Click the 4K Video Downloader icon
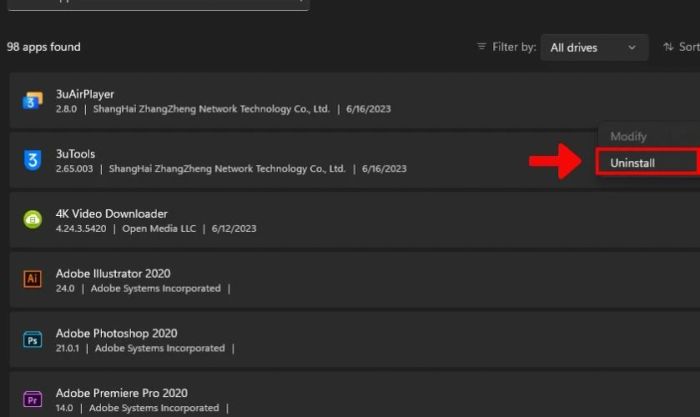 [x=33, y=219]
